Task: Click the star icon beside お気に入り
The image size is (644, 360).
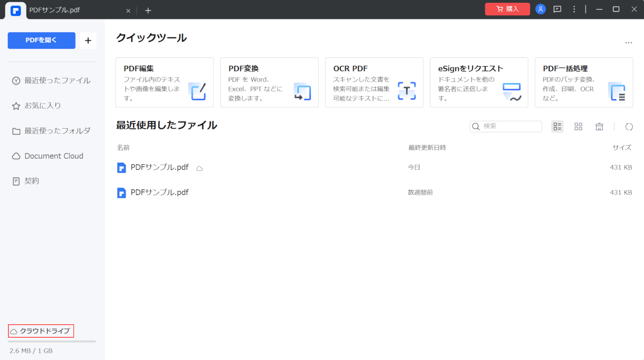Action: 16,106
